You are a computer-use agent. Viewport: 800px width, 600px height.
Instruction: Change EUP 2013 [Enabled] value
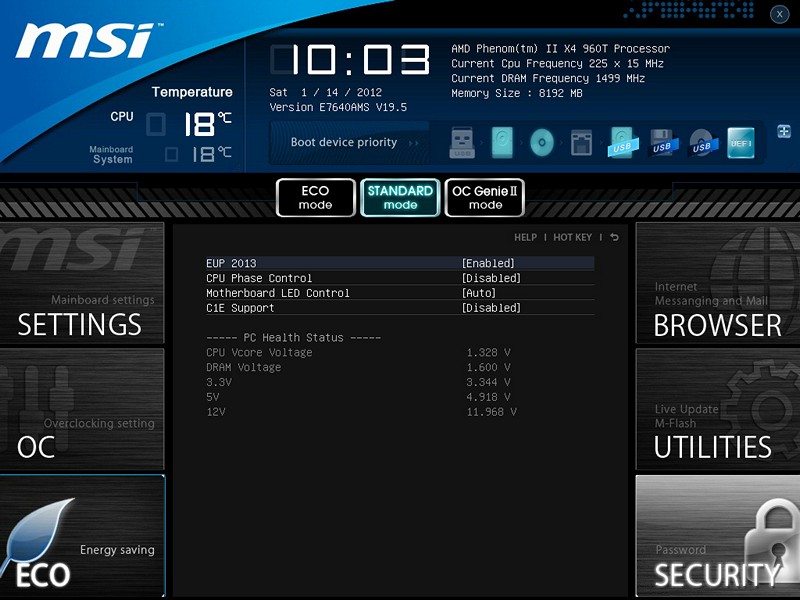click(x=488, y=263)
